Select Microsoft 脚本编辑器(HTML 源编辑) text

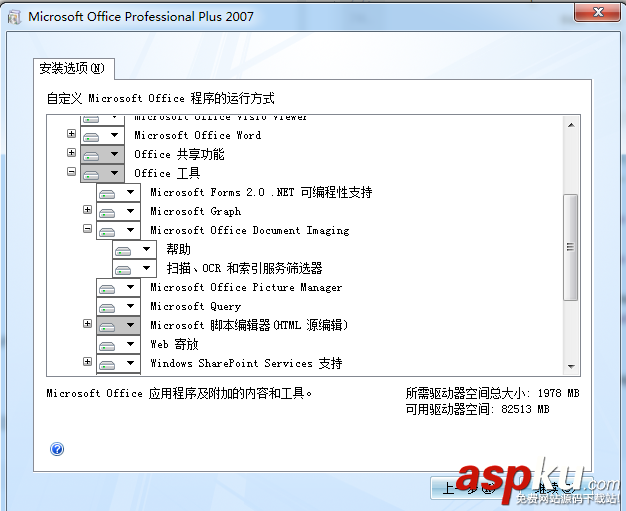[x=249, y=325]
